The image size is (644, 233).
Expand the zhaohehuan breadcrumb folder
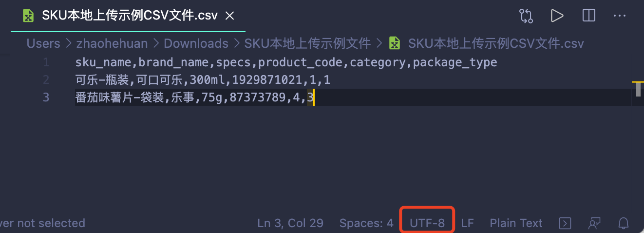tap(112, 43)
